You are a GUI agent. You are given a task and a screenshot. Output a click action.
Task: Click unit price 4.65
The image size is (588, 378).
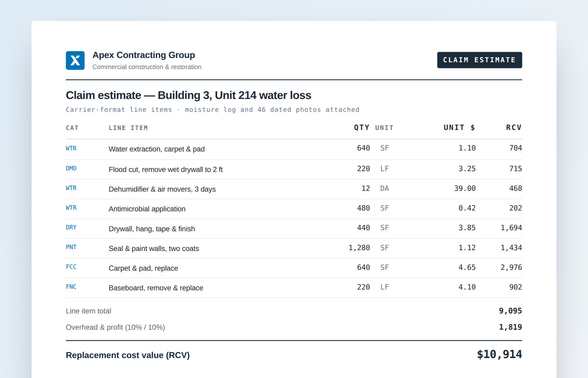point(467,267)
